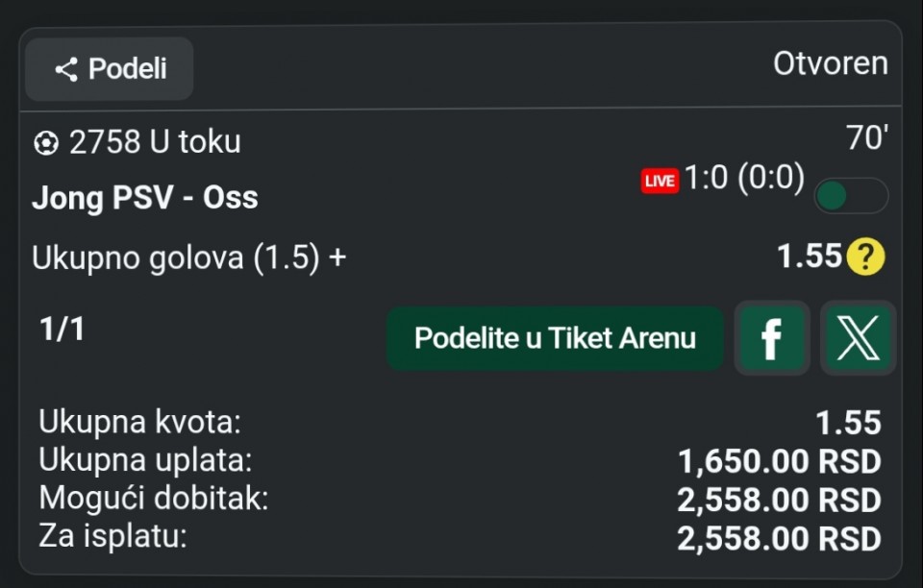Click the 1/1 selection counter
923x588 pixels.
point(62,330)
